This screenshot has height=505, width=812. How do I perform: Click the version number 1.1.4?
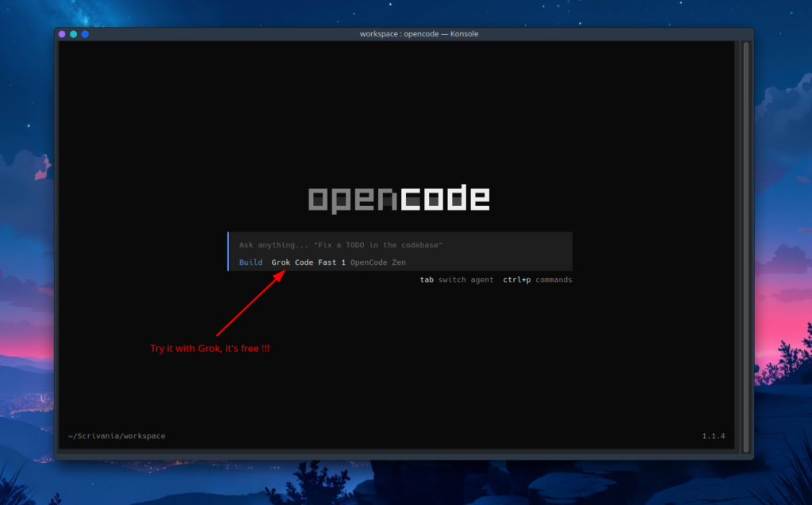[x=713, y=436]
